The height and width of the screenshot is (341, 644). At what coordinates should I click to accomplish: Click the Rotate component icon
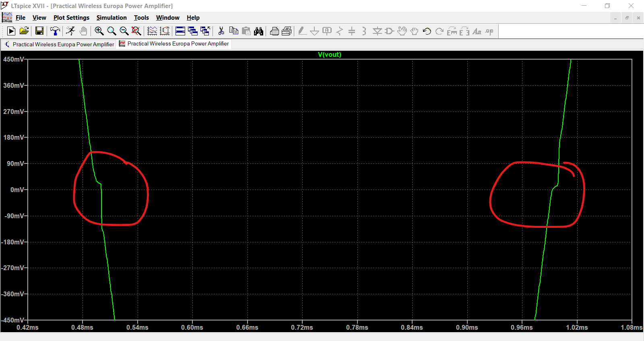point(452,31)
